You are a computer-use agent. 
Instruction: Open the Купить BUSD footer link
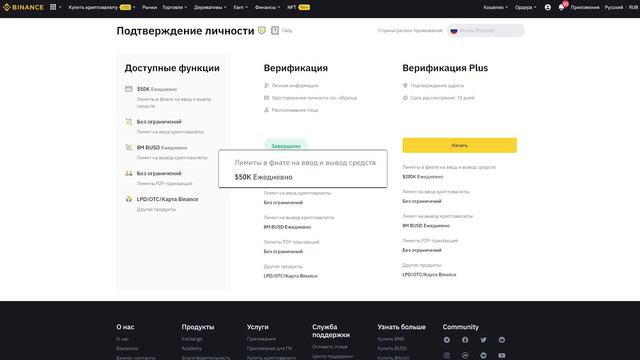pyautogui.click(x=392, y=349)
